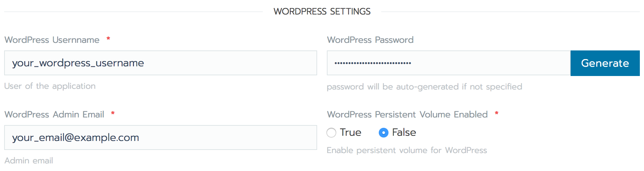644x171 pixels.
Task: Click the 'Admin email' helper text
Action: click(x=29, y=161)
